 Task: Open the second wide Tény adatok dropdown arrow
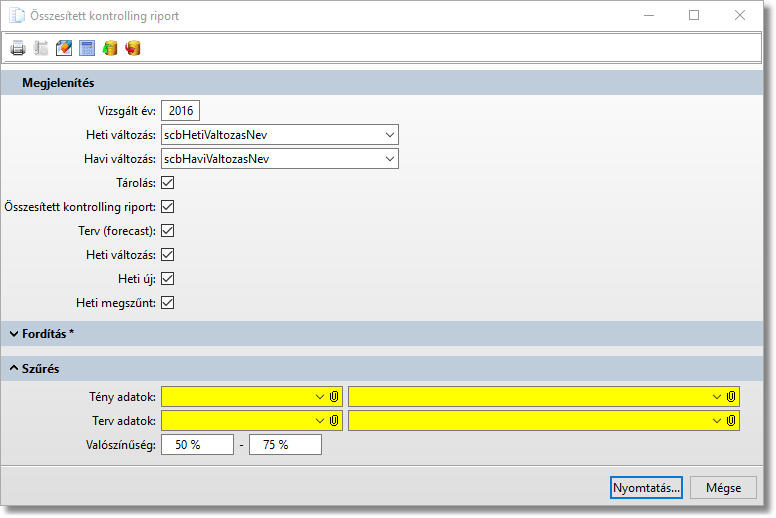pyautogui.click(x=717, y=397)
